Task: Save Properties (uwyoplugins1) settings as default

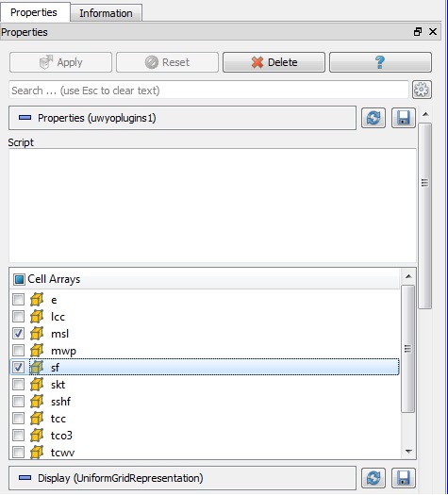Action: click(x=404, y=118)
